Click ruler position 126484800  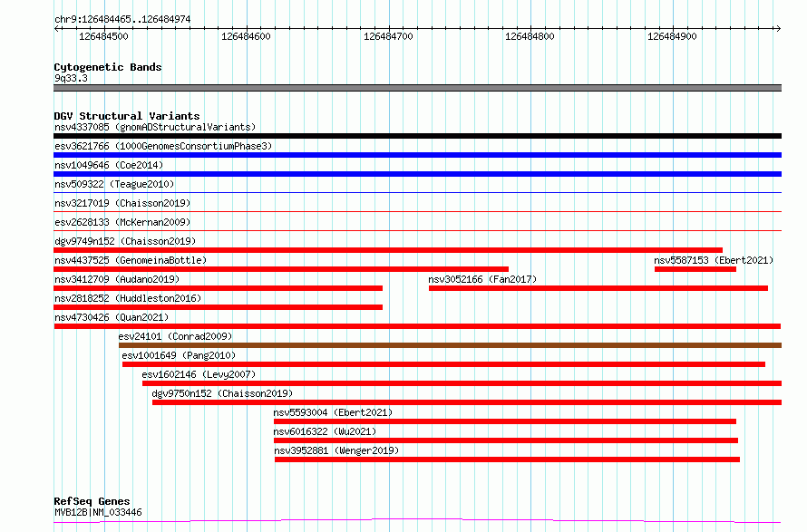click(530, 36)
